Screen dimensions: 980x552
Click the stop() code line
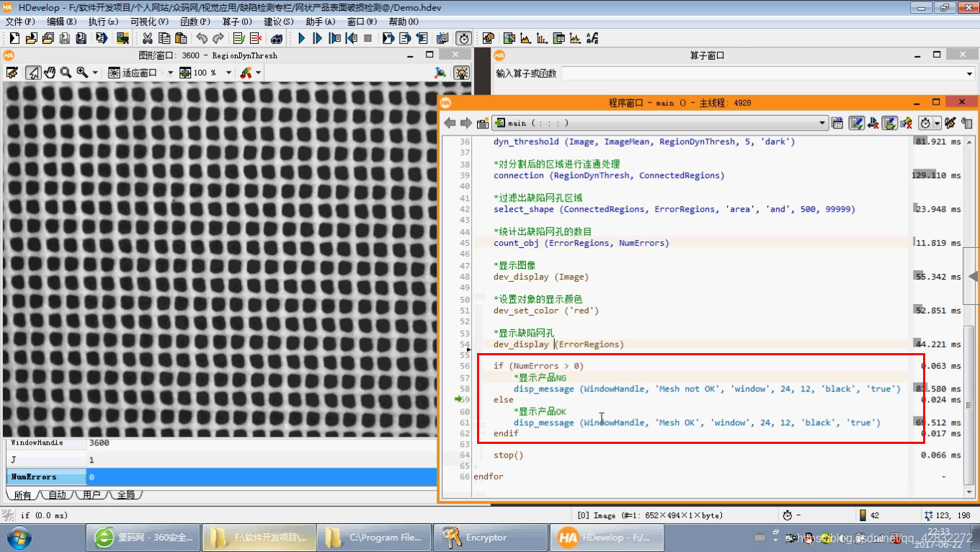pyautogui.click(x=509, y=455)
